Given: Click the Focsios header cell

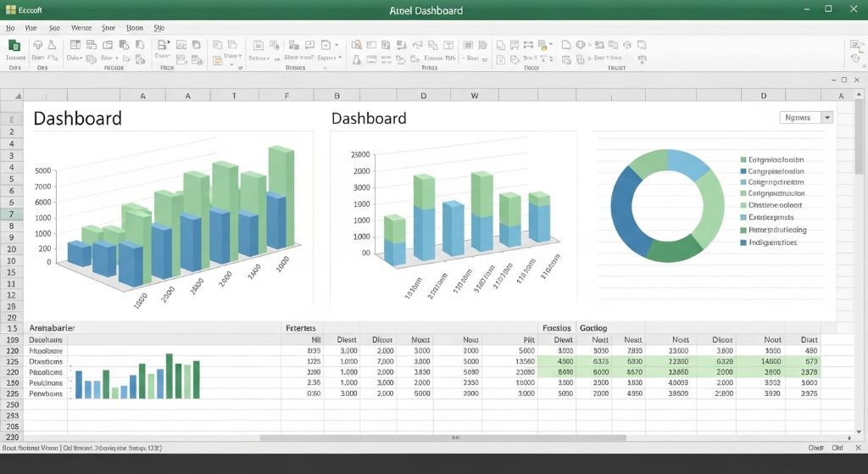Looking at the screenshot, I should (x=557, y=328).
